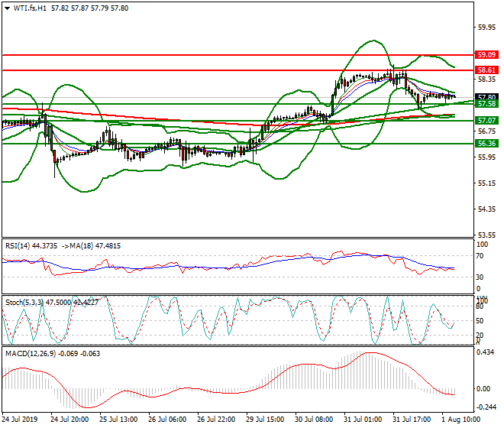Click the MACD -0.244 scale value
The width and height of the screenshot is (504, 428).
coord(486,407)
